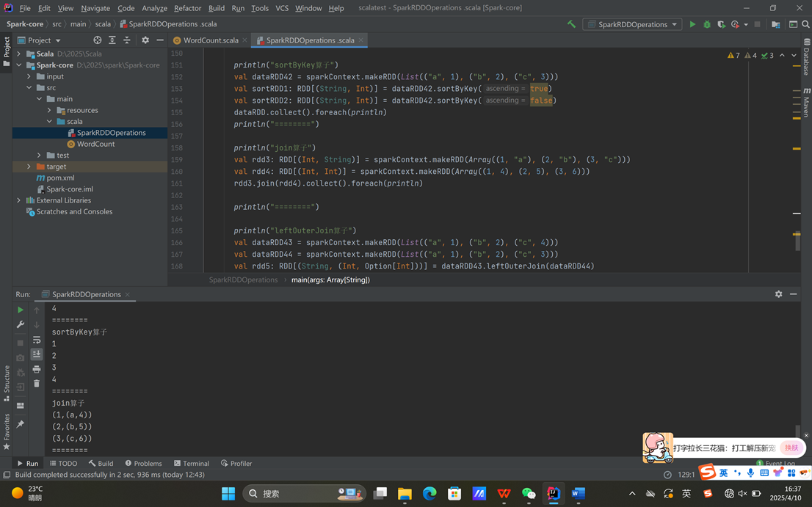This screenshot has height=507, width=812.
Task: Open the Build tool window tab
Action: [x=101, y=463]
